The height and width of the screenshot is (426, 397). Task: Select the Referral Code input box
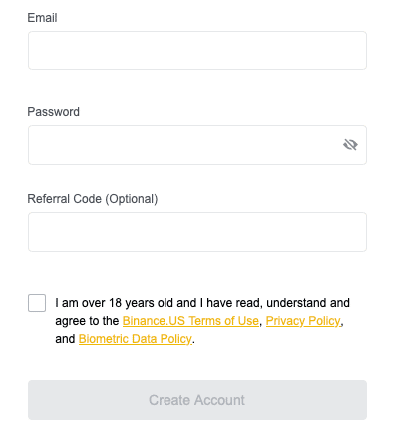tap(197, 232)
